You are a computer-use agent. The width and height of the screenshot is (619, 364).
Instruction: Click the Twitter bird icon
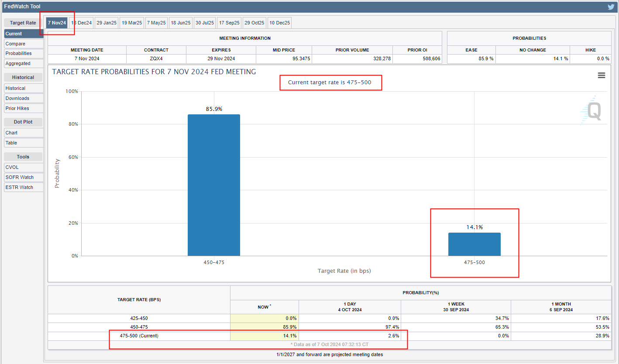(x=611, y=7)
